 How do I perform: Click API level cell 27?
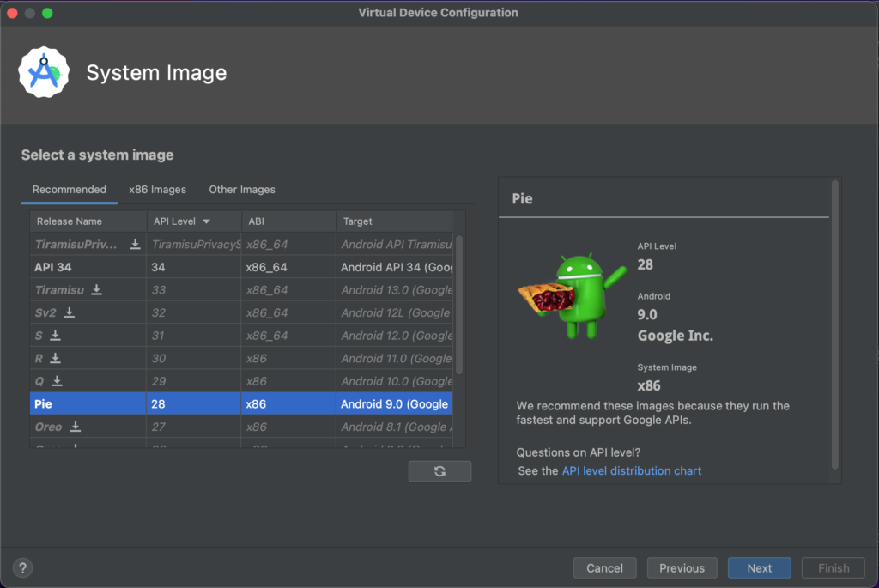194,427
